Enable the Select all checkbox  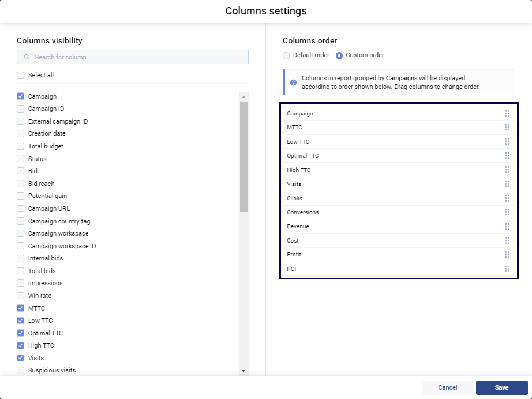click(x=21, y=75)
